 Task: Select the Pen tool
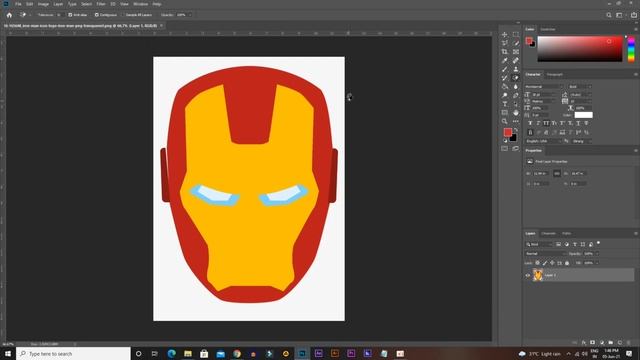click(x=516, y=95)
